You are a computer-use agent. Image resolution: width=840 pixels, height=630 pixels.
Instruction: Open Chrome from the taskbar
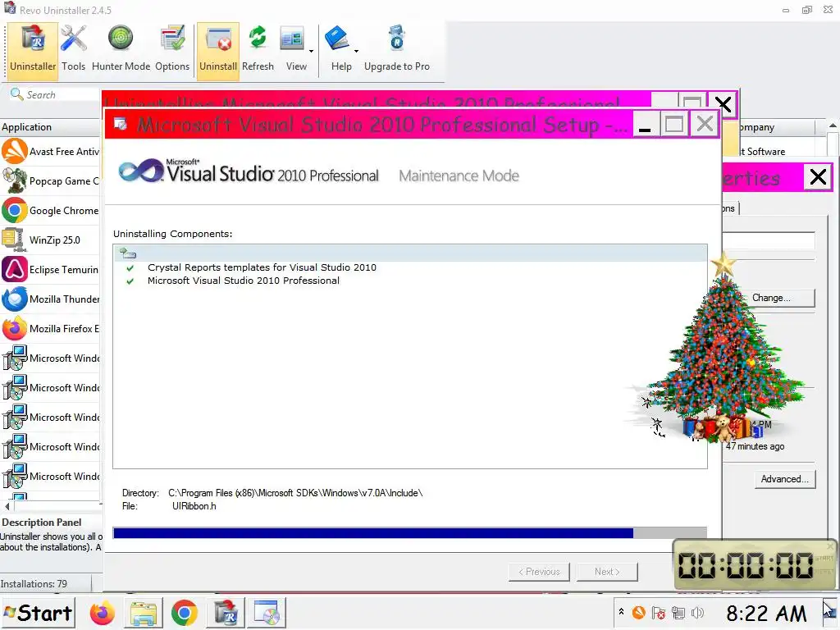click(185, 614)
